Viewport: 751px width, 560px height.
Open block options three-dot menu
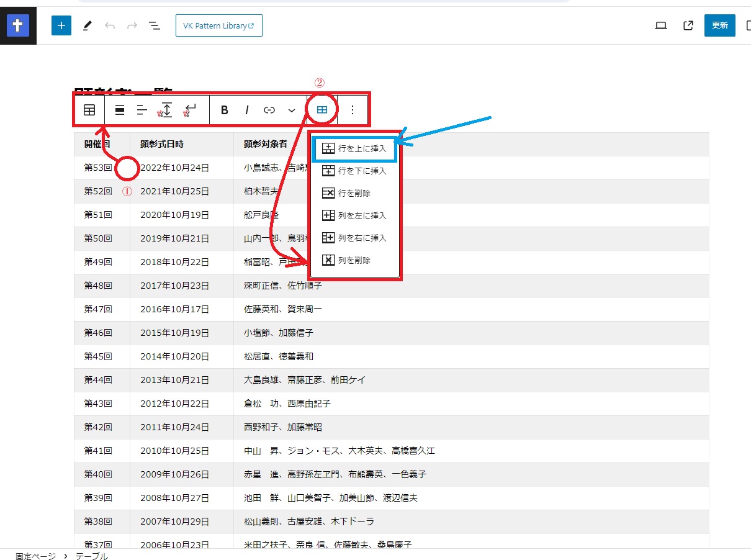[353, 110]
